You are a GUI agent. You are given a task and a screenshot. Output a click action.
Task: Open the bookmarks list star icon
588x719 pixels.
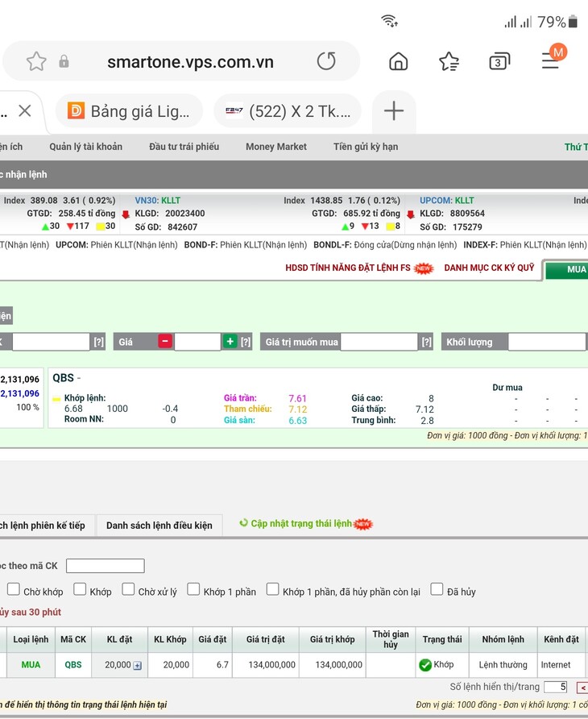[449, 61]
